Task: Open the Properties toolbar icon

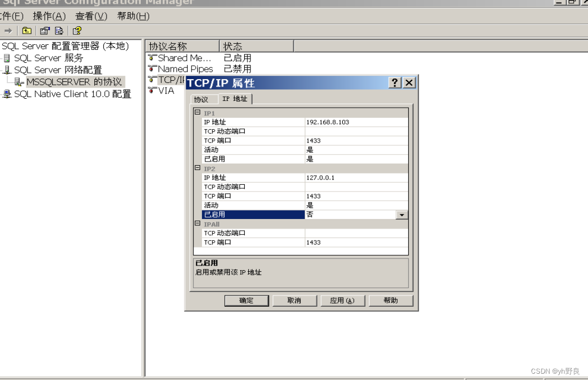Action: click(45, 31)
